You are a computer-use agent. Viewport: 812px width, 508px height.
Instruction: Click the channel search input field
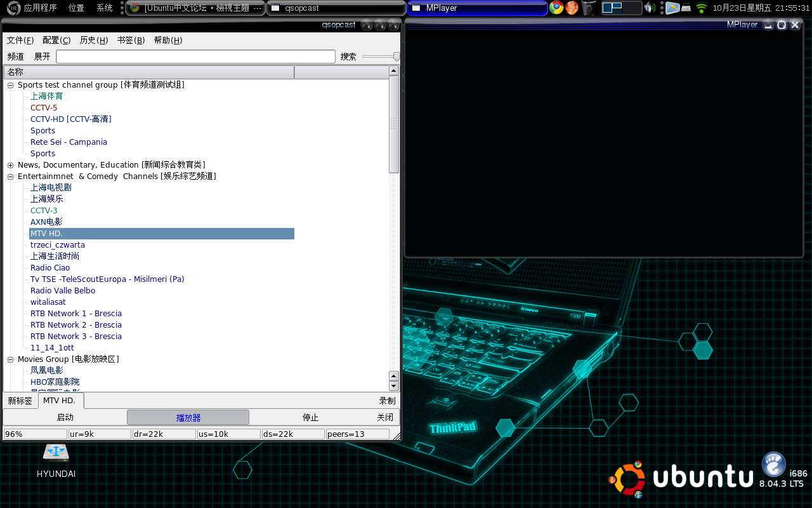[195, 57]
